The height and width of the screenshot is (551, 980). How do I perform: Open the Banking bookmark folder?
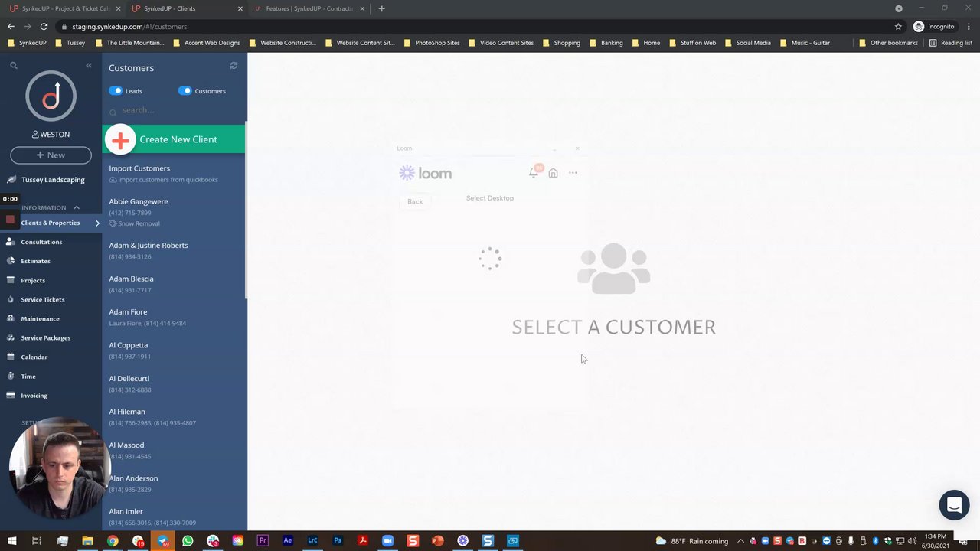[606, 43]
